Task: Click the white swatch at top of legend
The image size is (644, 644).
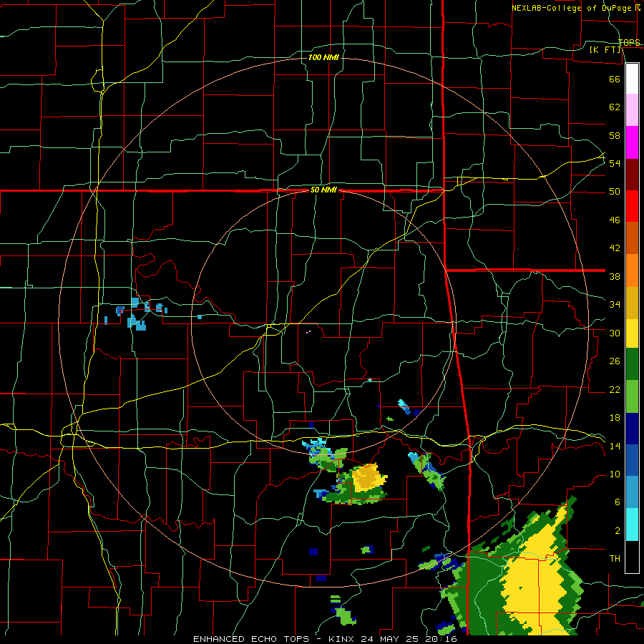Action: click(x=632, y=79)
